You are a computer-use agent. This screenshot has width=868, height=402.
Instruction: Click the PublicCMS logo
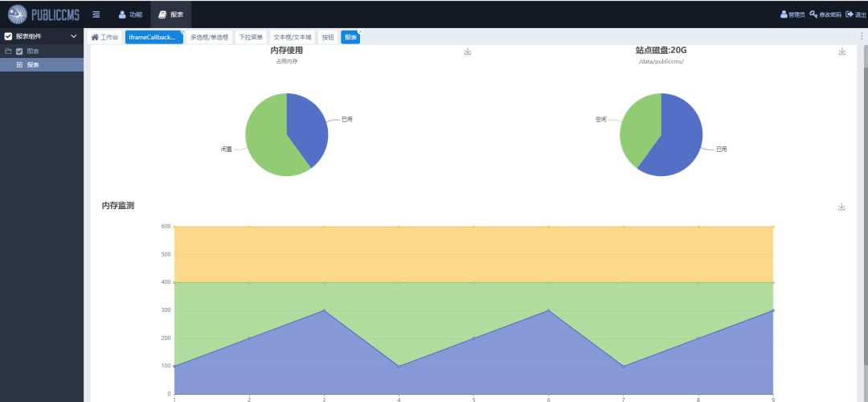tap(43, 14)
